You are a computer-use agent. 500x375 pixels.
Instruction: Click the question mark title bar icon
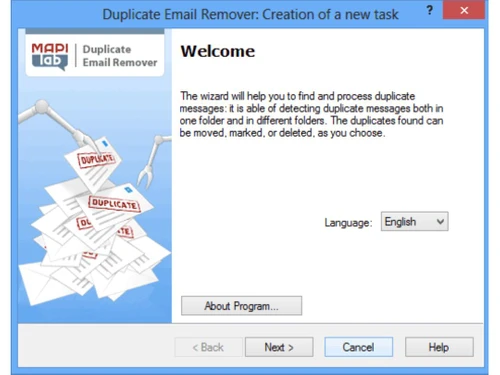point(429,10)
